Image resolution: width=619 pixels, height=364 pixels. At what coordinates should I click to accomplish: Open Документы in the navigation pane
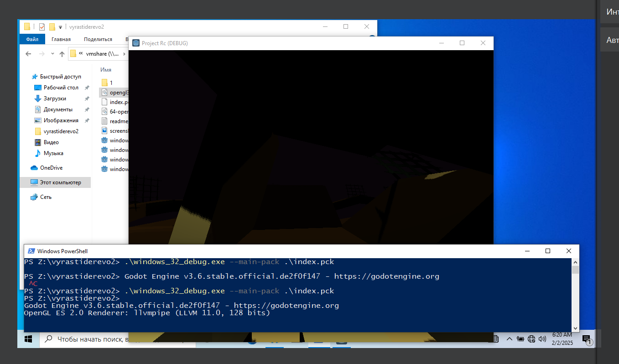(58, 109)
